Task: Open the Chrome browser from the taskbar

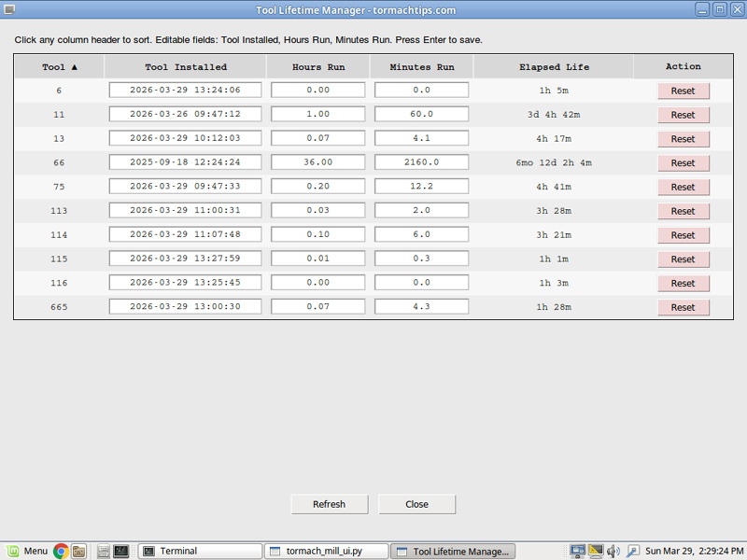Action: 61,551
